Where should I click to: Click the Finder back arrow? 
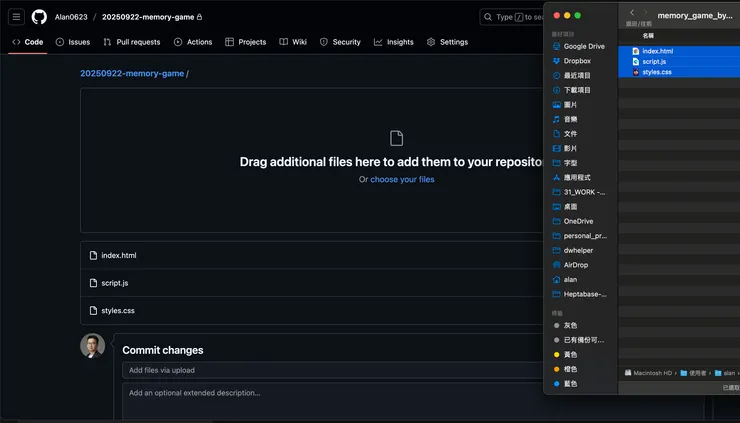(x=632, y=13)
